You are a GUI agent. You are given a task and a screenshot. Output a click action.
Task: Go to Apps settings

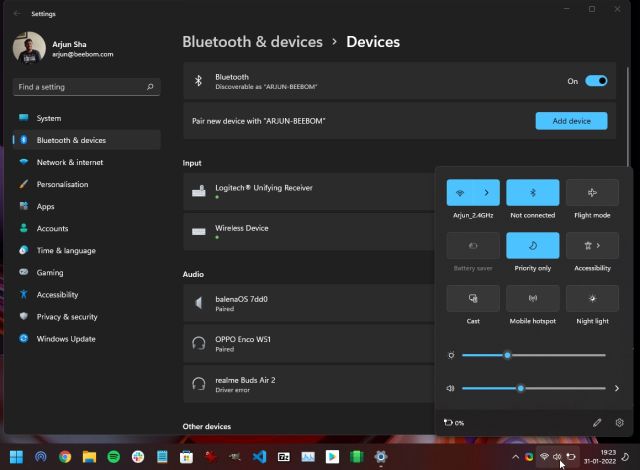tap(87, 206)
